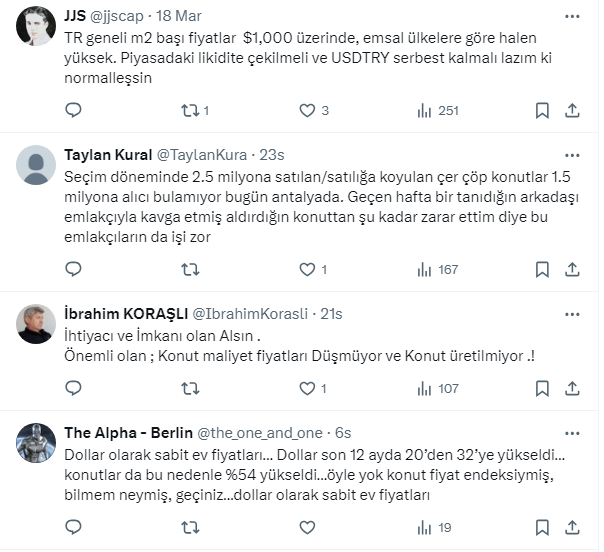
Task: Reply to JJS's tweet
Action: point(72,110)
